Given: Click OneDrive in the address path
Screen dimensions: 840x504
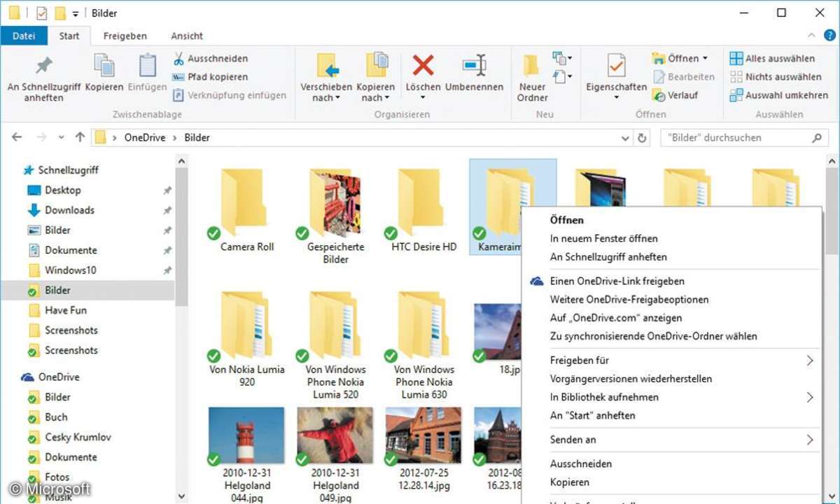Looking at the screenshot, I should click(x=145, y=138).
